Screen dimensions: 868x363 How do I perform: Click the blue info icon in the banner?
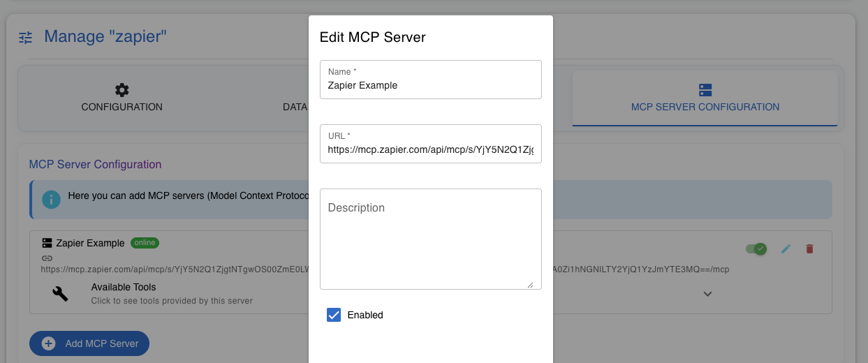pyautogui.click(x=51, y=199)
